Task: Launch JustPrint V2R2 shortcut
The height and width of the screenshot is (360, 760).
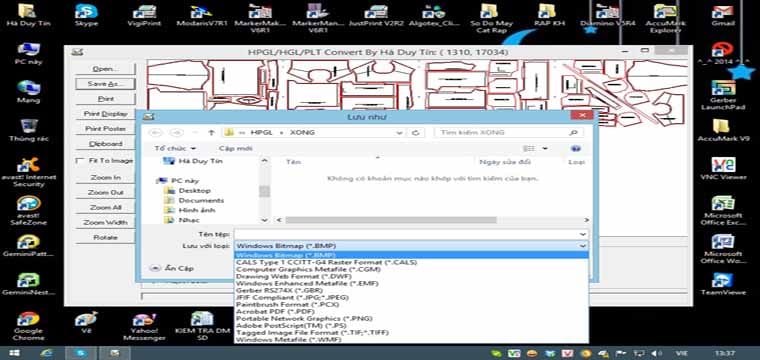Action: click(376, 15)
